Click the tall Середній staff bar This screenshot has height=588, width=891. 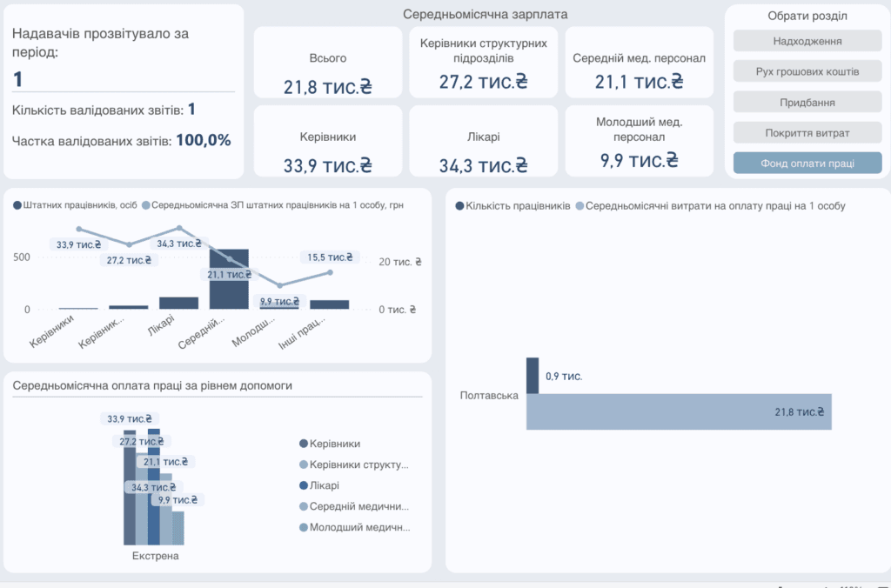coord(229,279)
